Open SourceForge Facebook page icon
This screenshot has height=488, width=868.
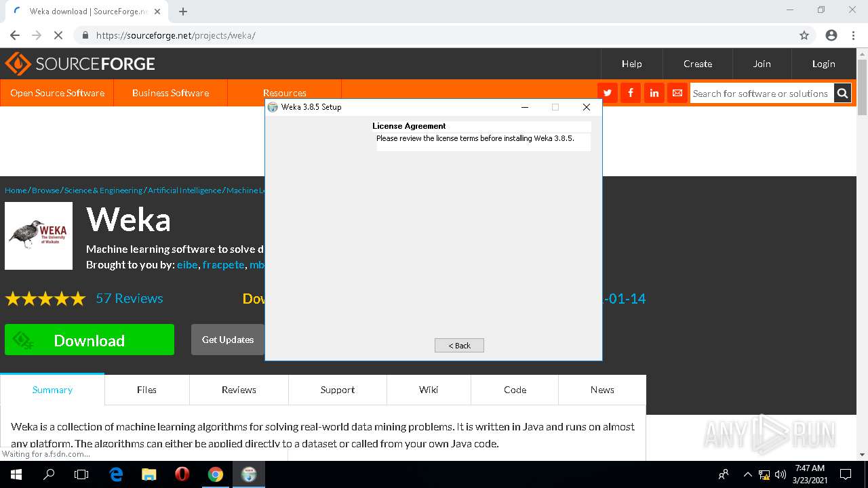point(631,93)
